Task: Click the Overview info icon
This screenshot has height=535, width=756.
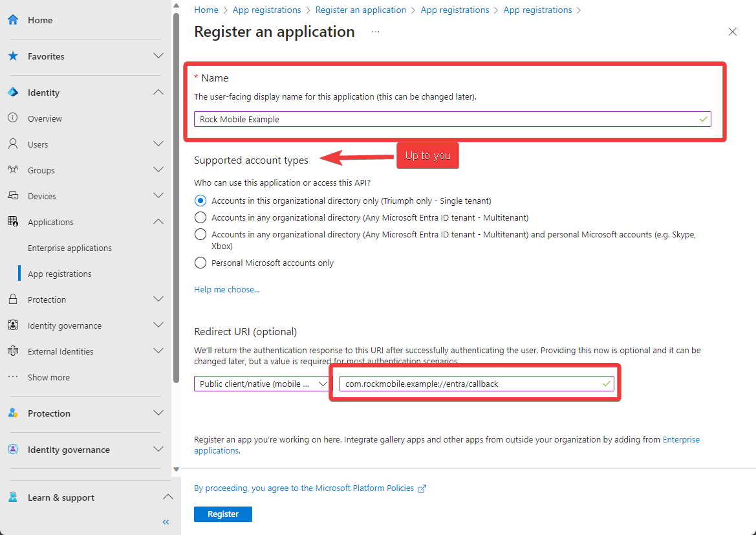Action: 13,118
